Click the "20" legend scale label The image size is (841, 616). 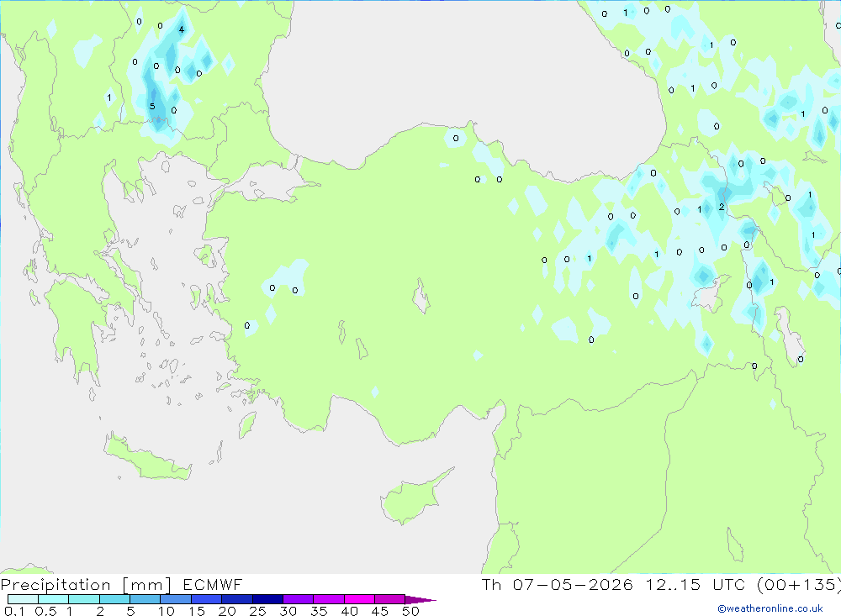[x=227, y=611]
